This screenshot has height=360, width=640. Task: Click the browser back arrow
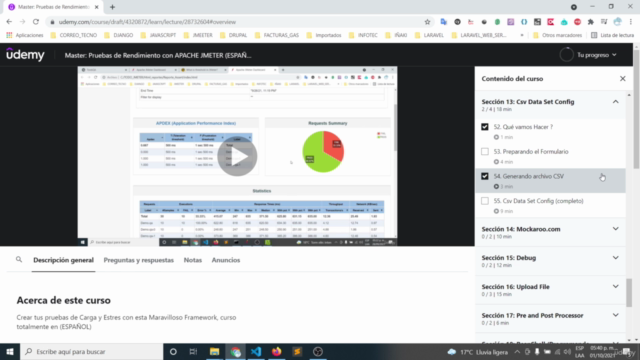pyautogui.click(x=9, y=22)
